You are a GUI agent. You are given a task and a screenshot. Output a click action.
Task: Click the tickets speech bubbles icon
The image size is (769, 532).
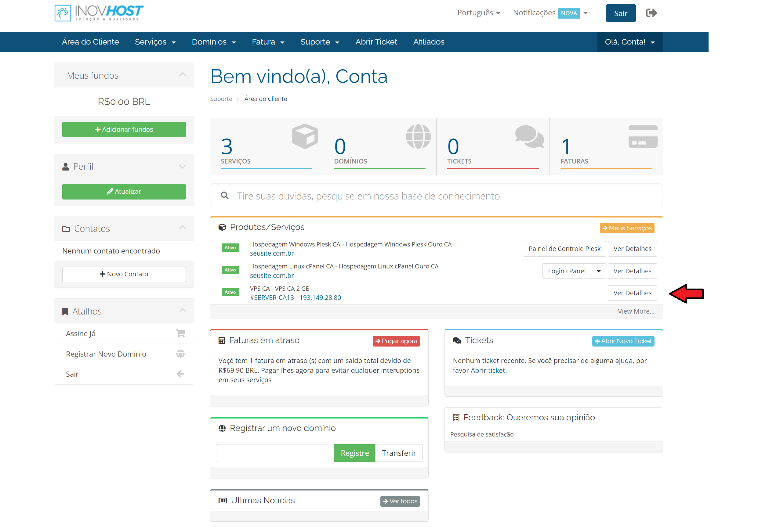point(529,136)
